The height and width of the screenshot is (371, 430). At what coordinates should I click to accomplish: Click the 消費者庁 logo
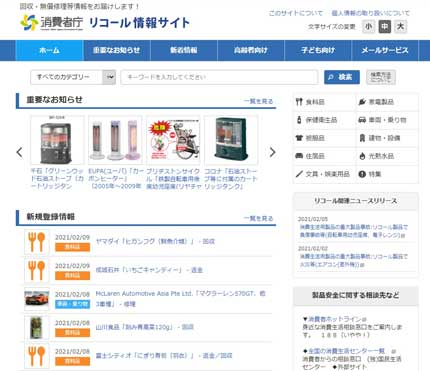(x=52, y=22)
